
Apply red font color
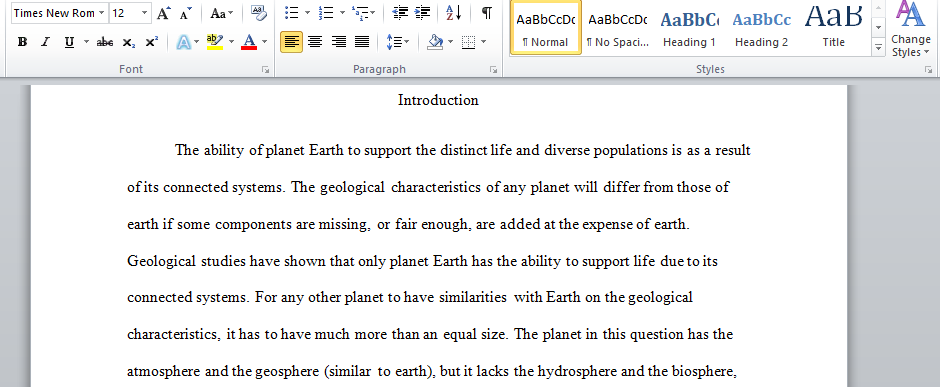(249, 42)
